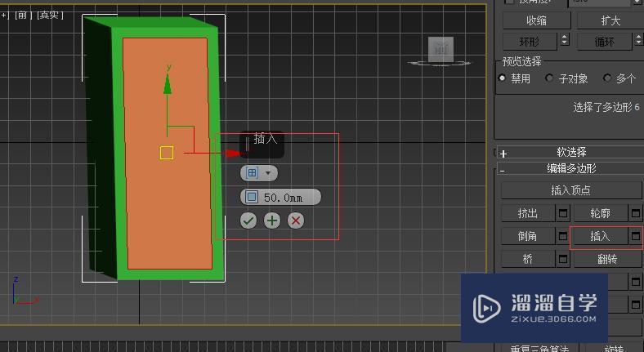Viewport: 644px width, 352px height.
Task: Expand the 软选择 rollout
Action: point(570,152)
